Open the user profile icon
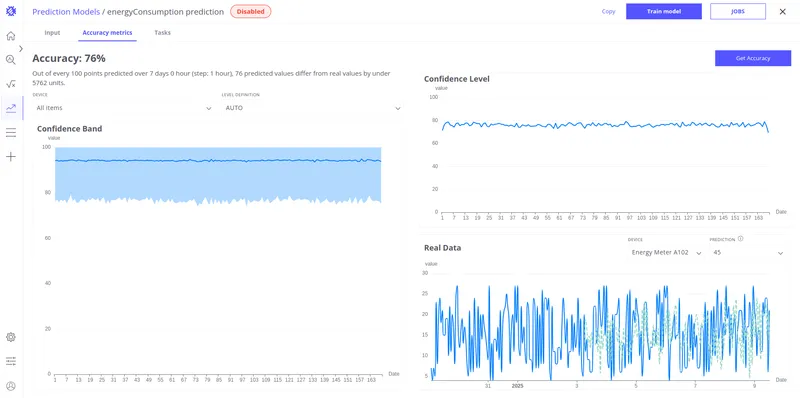This screenshot has height=398, width=800. coord(11,386)
